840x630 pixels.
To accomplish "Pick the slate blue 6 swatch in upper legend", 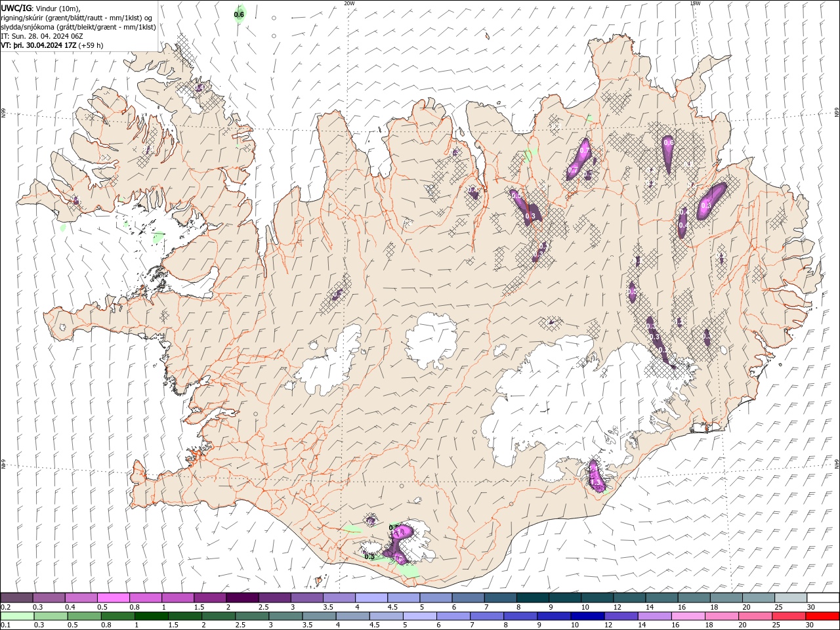I will pos(467,598).
